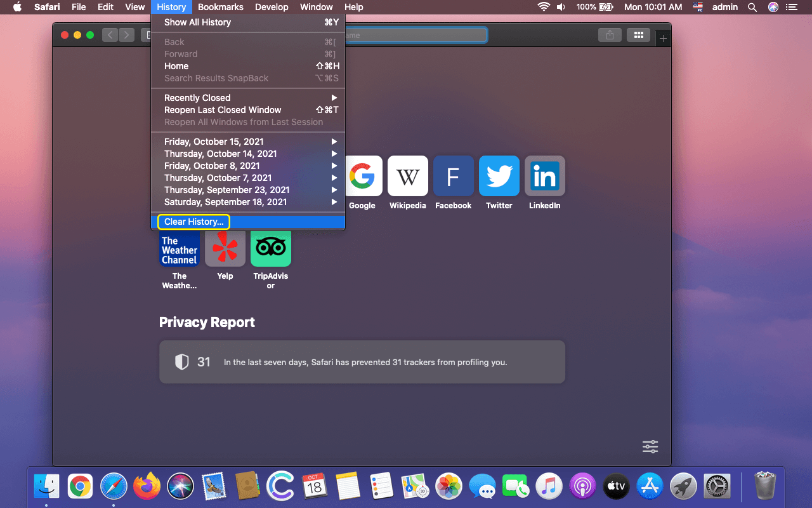Open the Twitter favorite tile
The width and height of the screenshot is (812, 508).
(x=499, y=176)
